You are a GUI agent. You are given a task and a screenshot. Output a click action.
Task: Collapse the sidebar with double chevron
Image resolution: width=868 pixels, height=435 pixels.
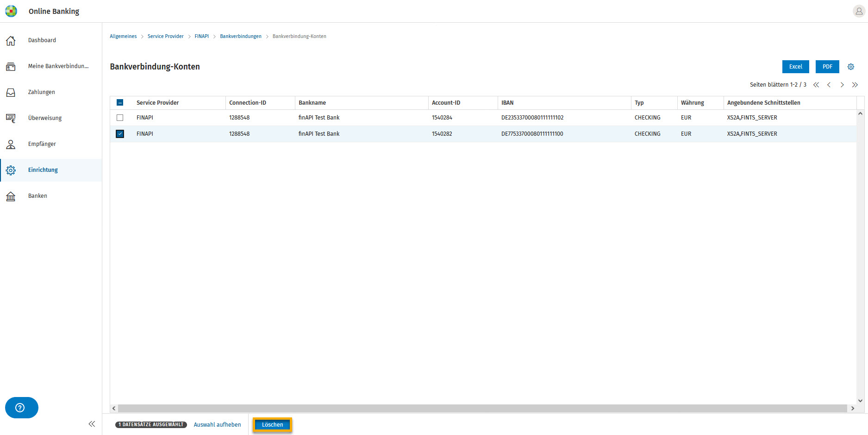tap(92, 424)
